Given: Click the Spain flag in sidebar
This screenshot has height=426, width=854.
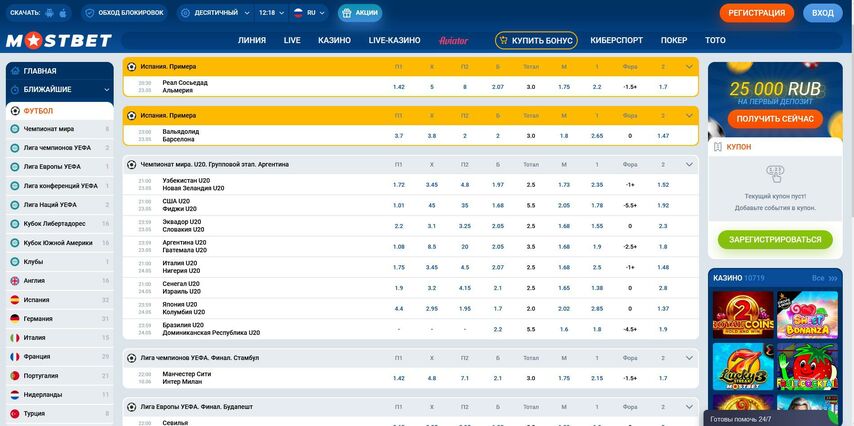Looking at the screenshot, I should coord(15,300).
